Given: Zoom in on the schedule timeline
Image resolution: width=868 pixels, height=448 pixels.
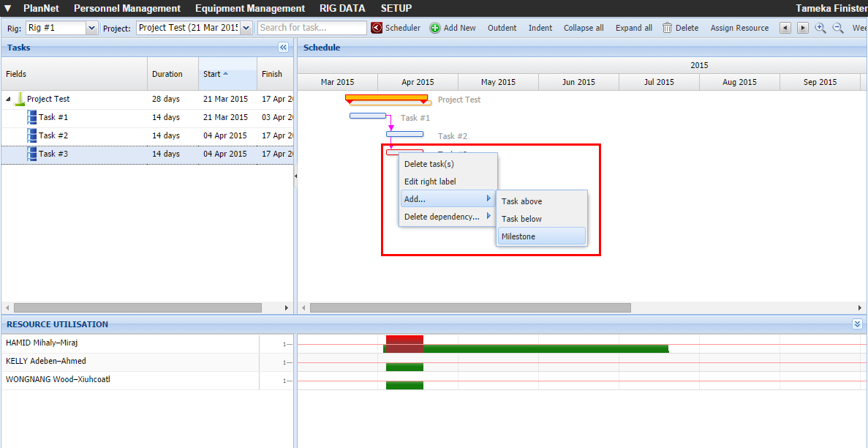Looking at the screenshot, I should coord(820,28).
